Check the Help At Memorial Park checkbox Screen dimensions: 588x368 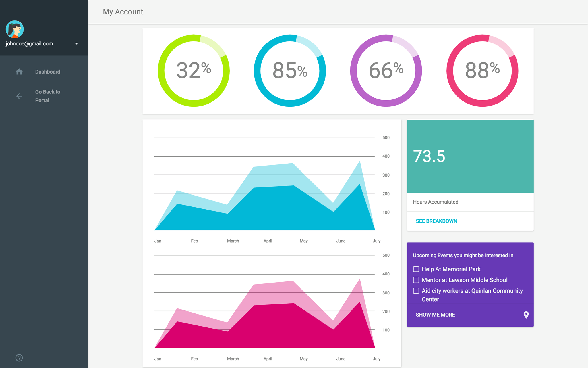(x=416, y=269)
